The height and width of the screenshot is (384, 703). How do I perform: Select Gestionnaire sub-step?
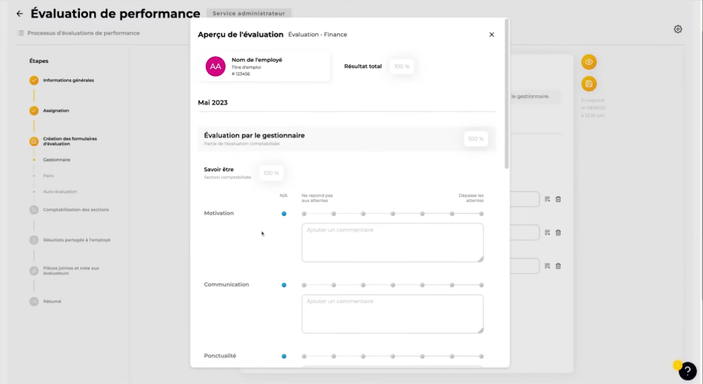pyautogui.click(x=56, y=160)
